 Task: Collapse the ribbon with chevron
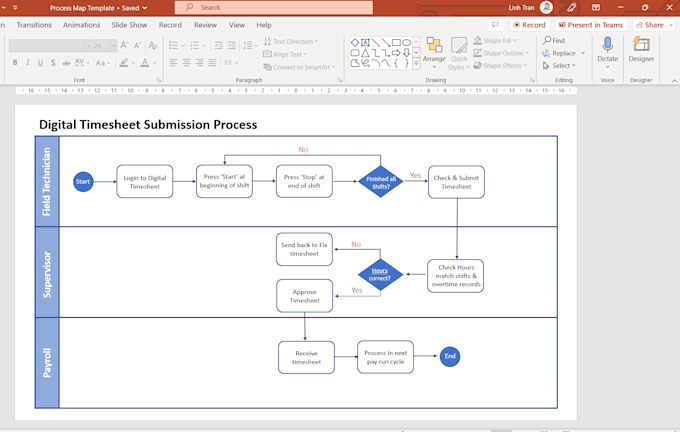click(674, 81)
